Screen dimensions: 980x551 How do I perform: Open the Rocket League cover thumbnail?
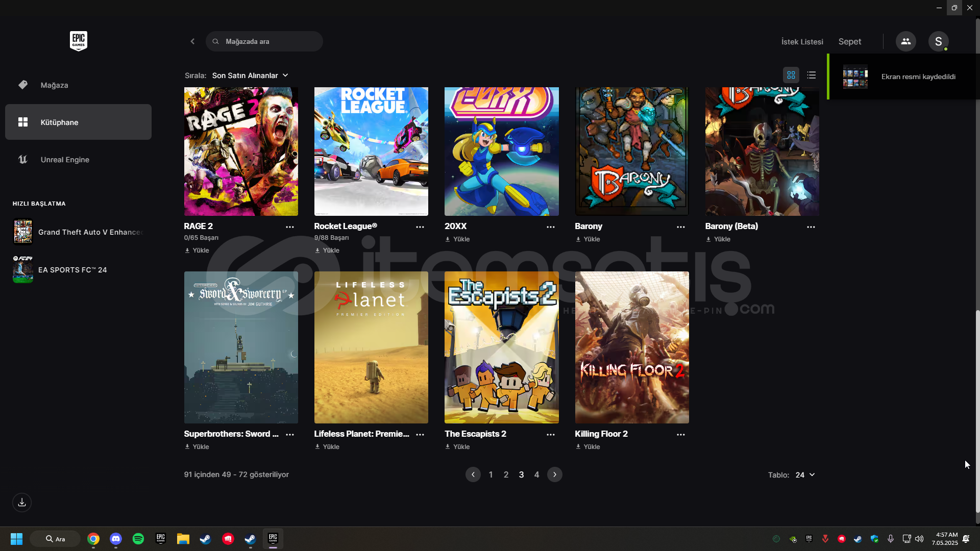371,151
